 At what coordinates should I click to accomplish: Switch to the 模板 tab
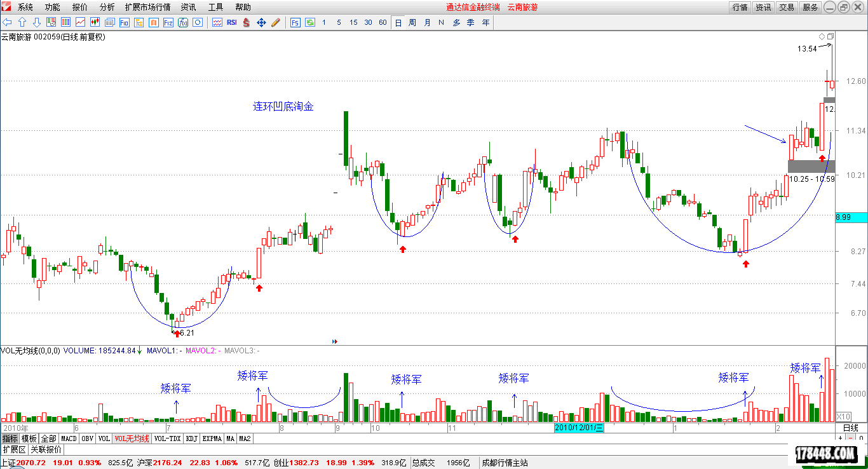(29, 438)
